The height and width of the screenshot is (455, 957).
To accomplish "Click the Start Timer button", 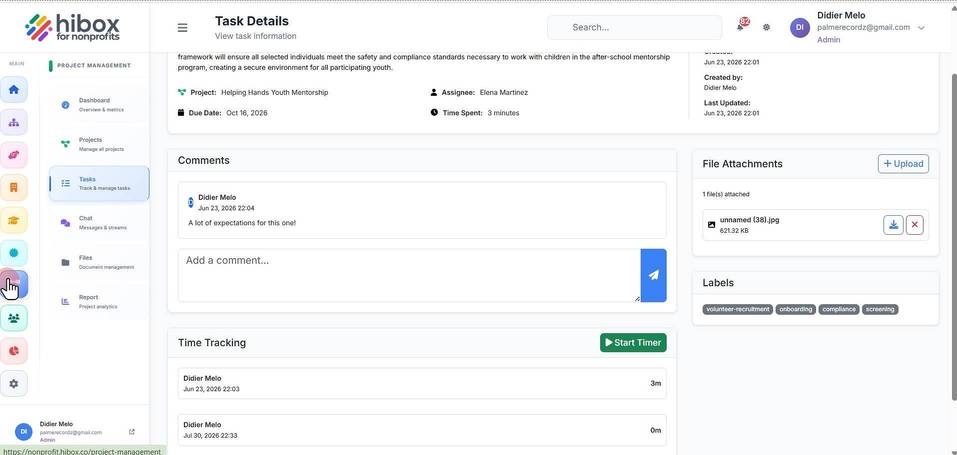I will coord(633,343).
